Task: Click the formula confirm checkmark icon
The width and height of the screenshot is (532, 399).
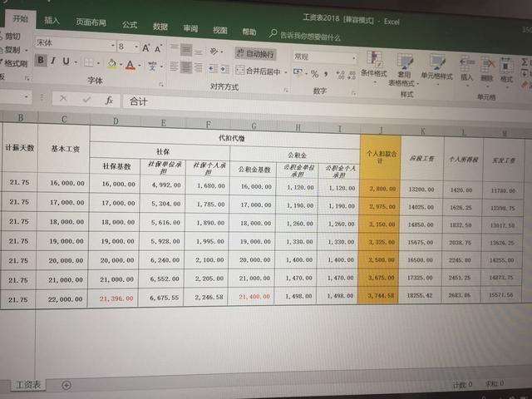Action: click(86, 100)
